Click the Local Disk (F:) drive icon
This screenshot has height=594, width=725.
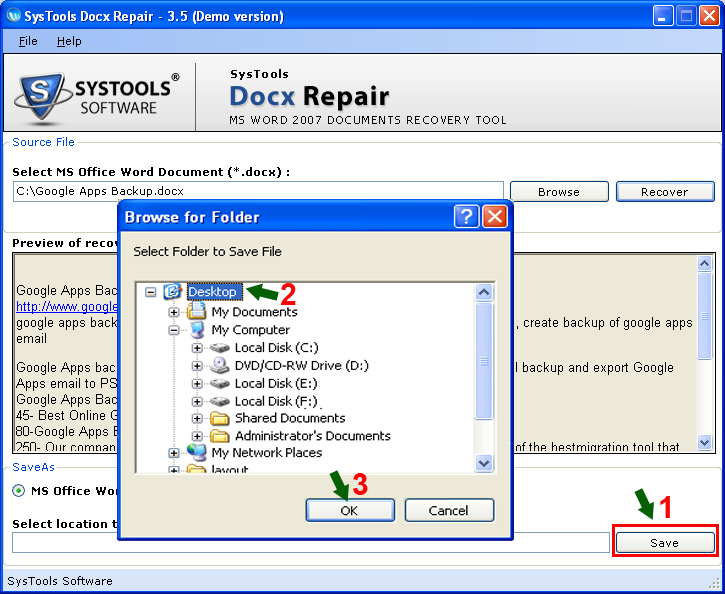click(x=220, y=401)
